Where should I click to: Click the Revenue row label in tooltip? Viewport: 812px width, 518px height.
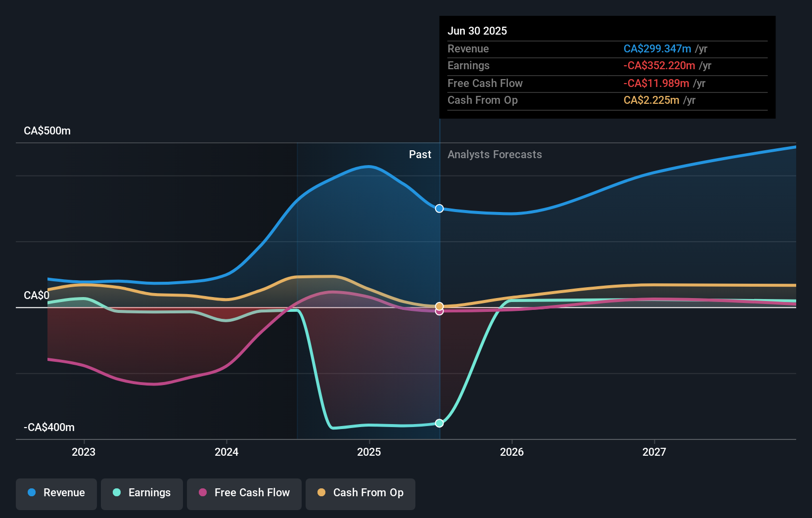468,49
